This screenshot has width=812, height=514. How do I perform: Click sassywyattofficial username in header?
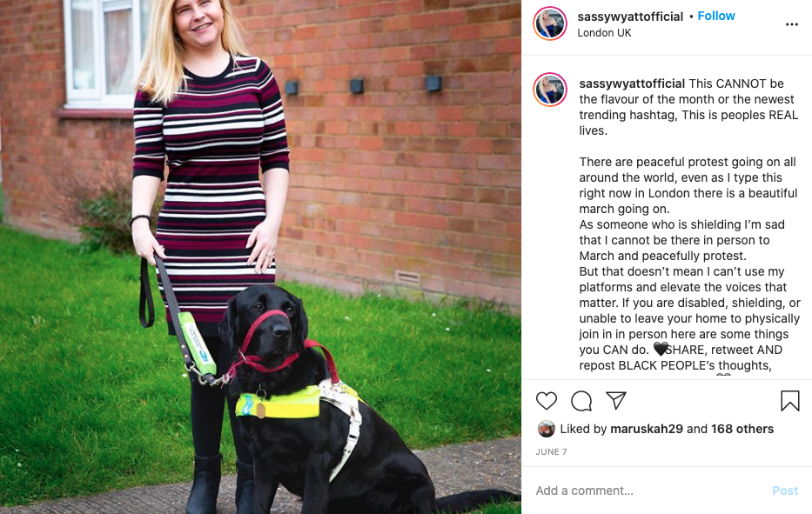pyautogui.click(x=630, y=17)
